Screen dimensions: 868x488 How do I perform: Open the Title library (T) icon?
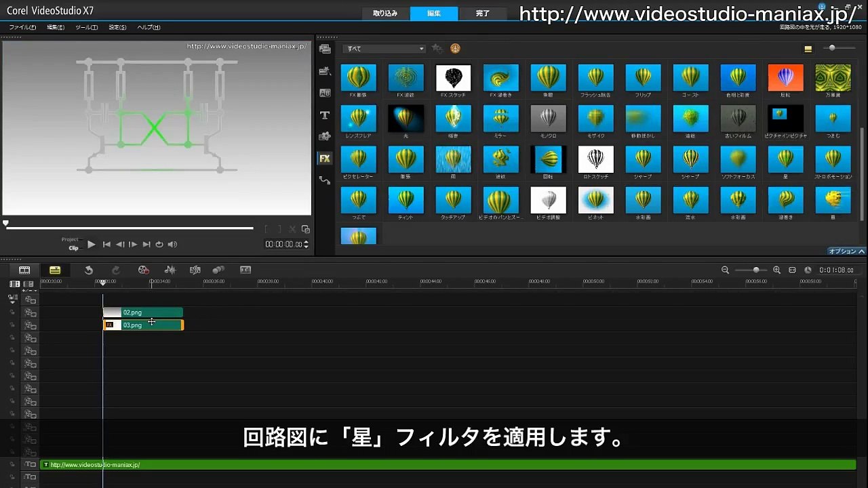click(x=325, y=115)
